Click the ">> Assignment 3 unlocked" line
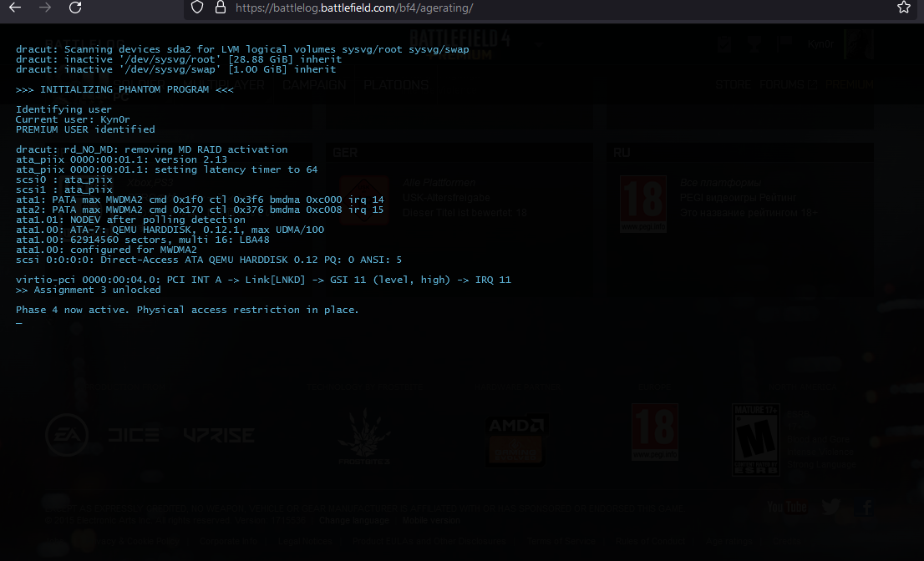The height and width of the screenshot is (561, 924). [89, 290]
